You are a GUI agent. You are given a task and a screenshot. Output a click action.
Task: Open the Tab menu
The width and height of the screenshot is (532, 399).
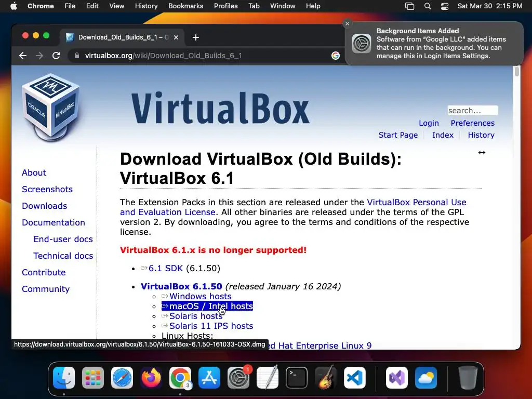[x=254, y=6]
